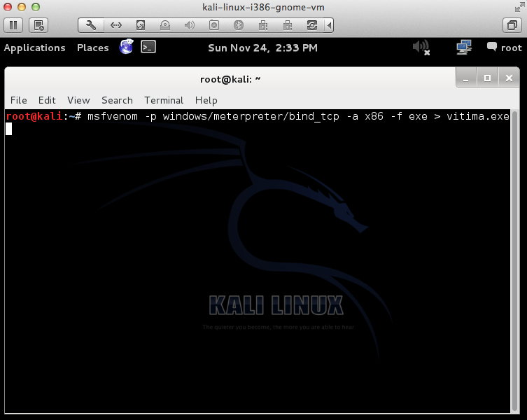Open the network connection indicator
Viewport: 527px width, 420px height.
click(x=464, y=48)
